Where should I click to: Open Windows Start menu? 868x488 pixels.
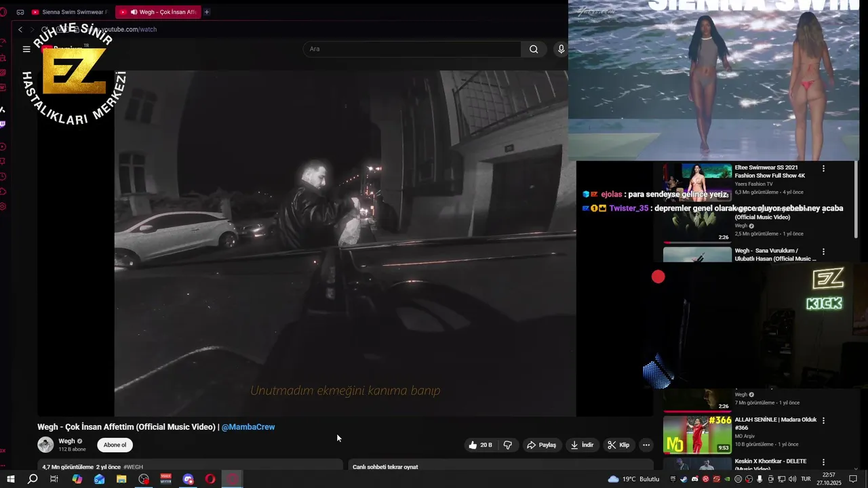(11, 479)
